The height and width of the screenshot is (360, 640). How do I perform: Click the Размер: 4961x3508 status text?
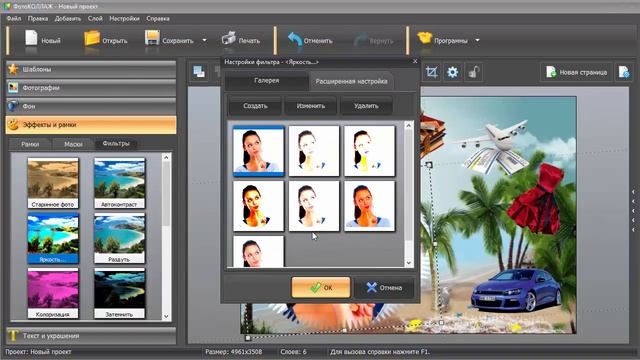click(233, 351)
